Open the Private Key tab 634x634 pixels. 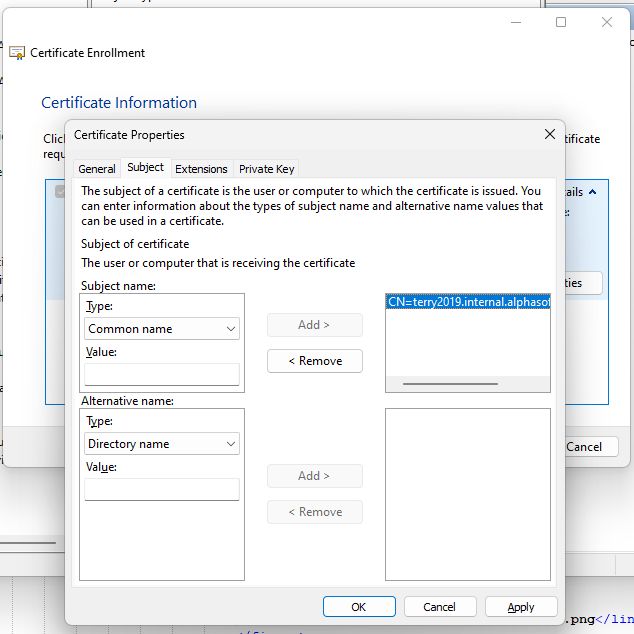pyautogui.click(x=266, y=169)
